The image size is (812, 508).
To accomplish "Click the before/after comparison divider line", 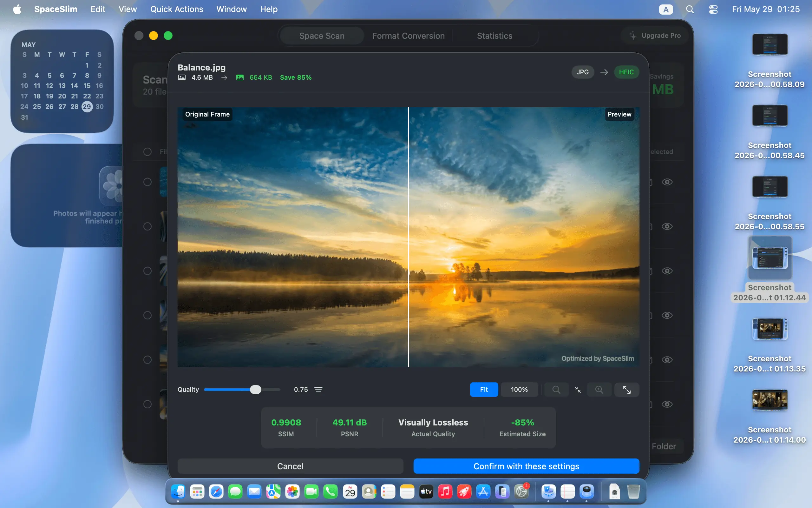I will point(408,237).
